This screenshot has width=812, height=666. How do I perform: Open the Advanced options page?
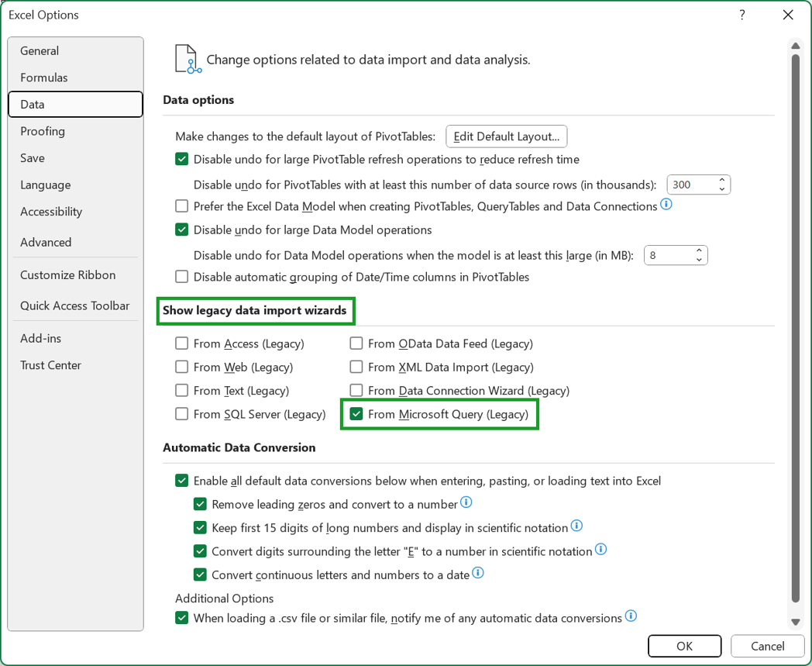coord(46,242)
